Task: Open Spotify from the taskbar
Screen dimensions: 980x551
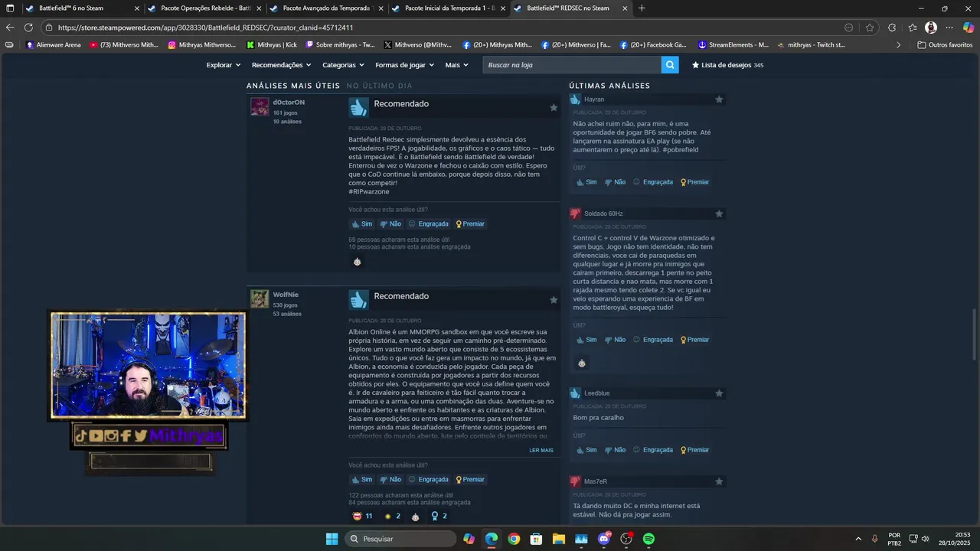Action: [x=648, y=539]
